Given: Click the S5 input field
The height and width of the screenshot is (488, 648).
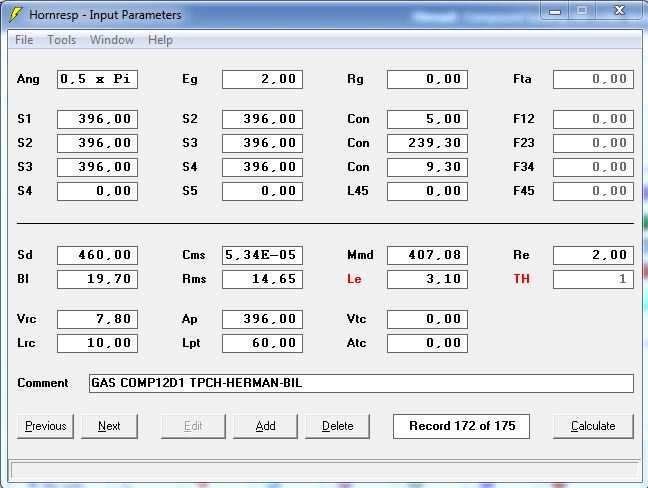Looking at the screenshot, I should [x=262, y=191].
